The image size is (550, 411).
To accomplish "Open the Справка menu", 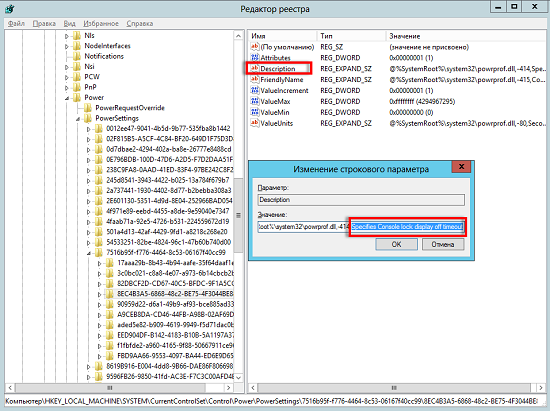I will click(x=140, y=23).
